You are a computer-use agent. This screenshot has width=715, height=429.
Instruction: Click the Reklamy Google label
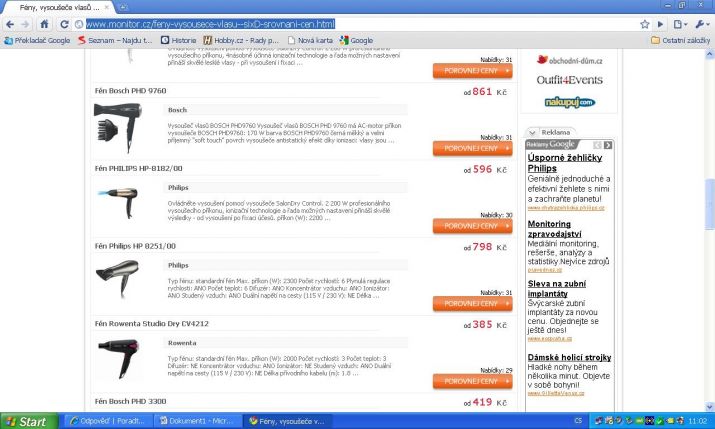[550, 145]
